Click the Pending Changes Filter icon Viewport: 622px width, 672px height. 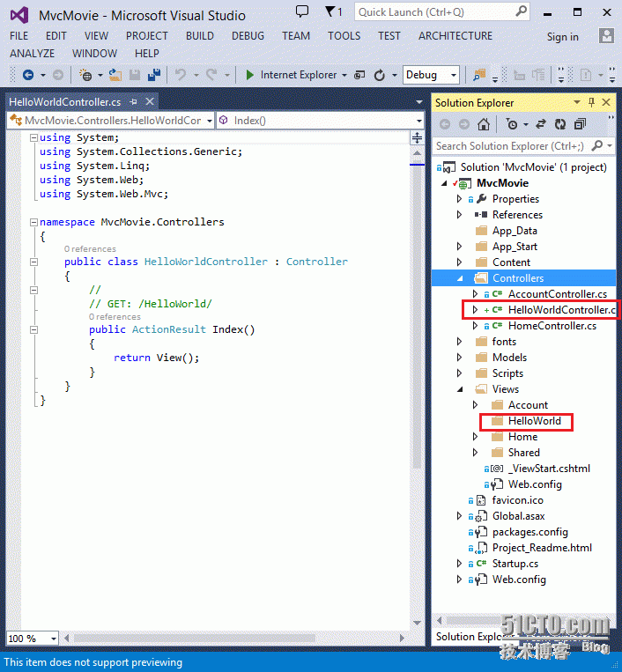(x=512, y=124)
